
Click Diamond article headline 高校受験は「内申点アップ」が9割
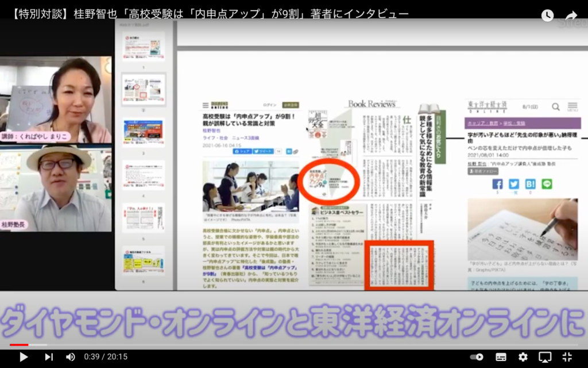(x=249, y=120)
